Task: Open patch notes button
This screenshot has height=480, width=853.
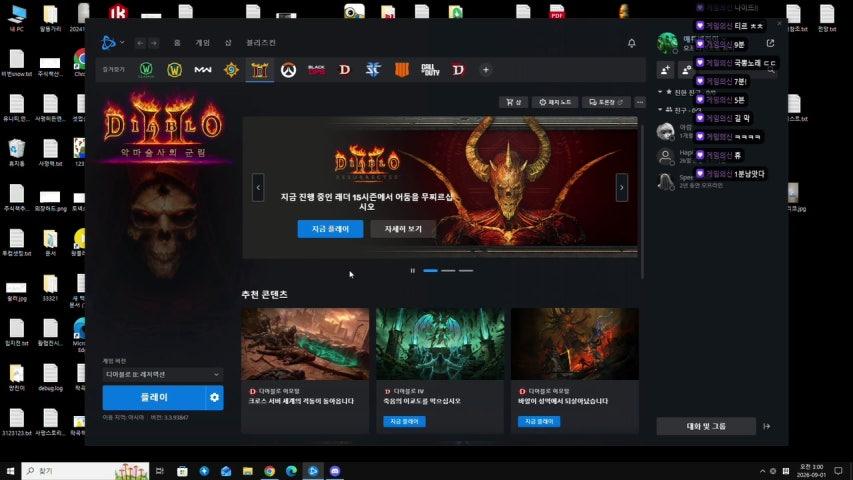Action: [555, 102]
